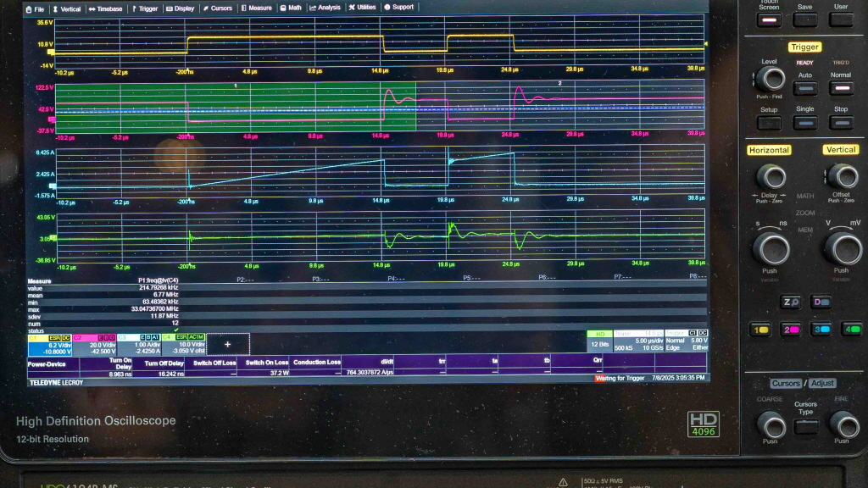Click the trigger Level knob
This screenshot has width=868, height=488.
770,79
